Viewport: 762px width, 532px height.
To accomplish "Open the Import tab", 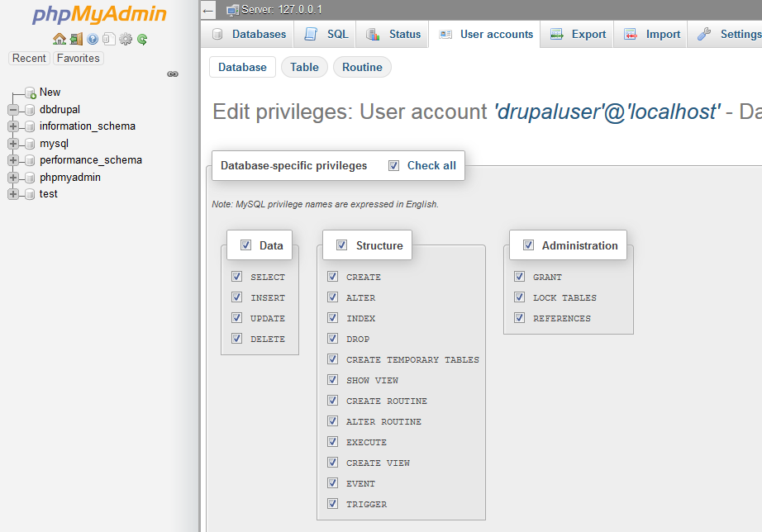I will (650, 35).
